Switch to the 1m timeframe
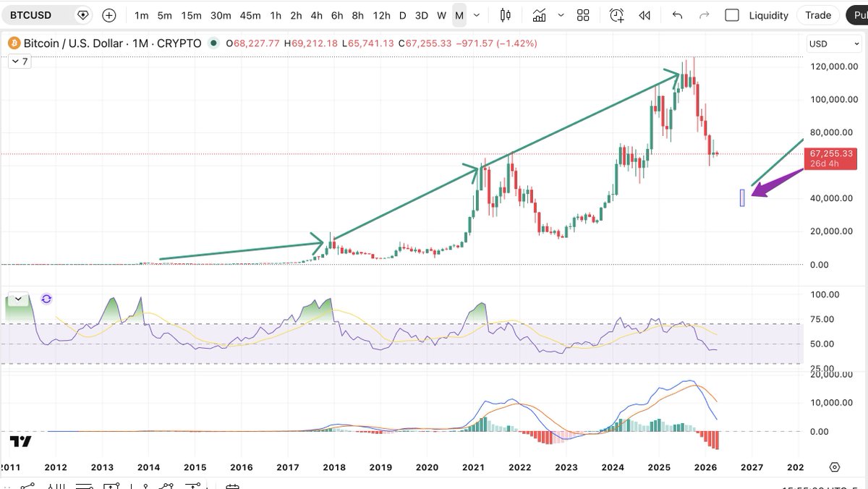 [142, 15]
